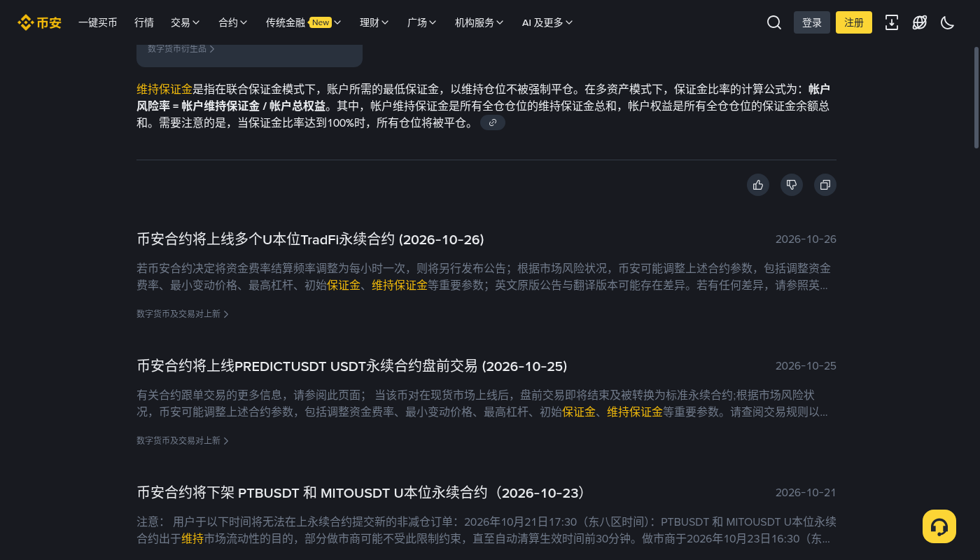
Task: Open 行情 in the nav
Action: click(144, 22)
